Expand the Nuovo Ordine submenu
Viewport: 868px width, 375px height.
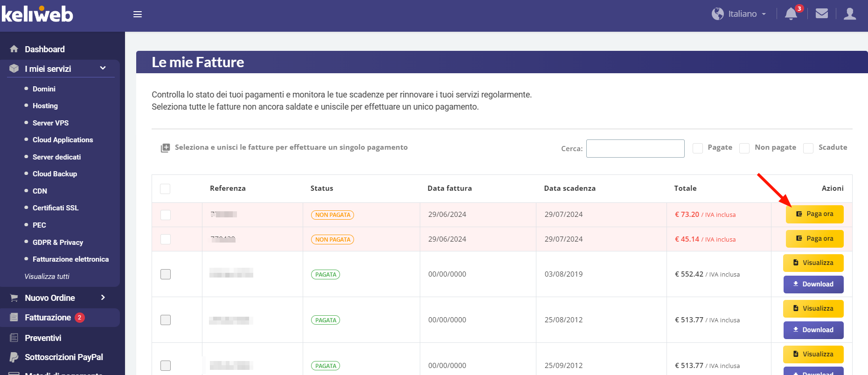pos(103,298)
